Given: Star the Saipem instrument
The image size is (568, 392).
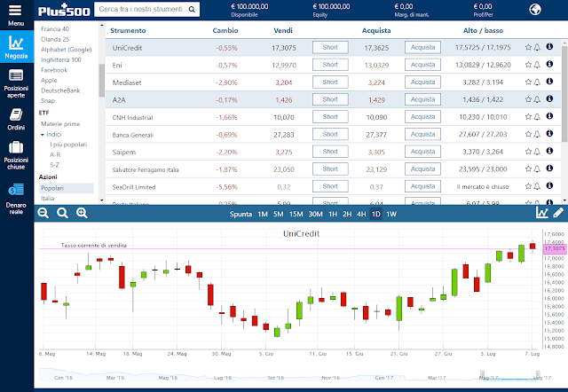Looking at the screenshot, I should [528, 152].
